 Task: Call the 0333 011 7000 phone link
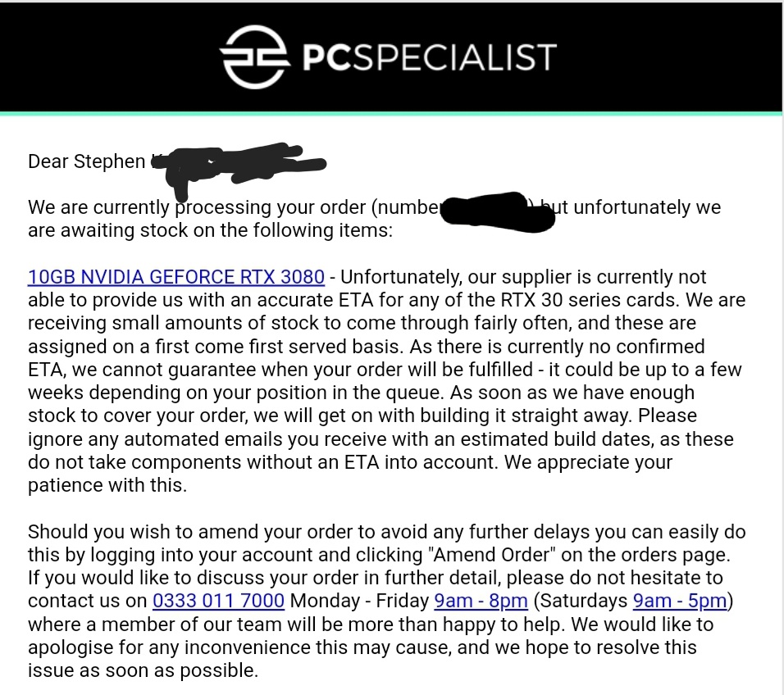pos(218,601)
